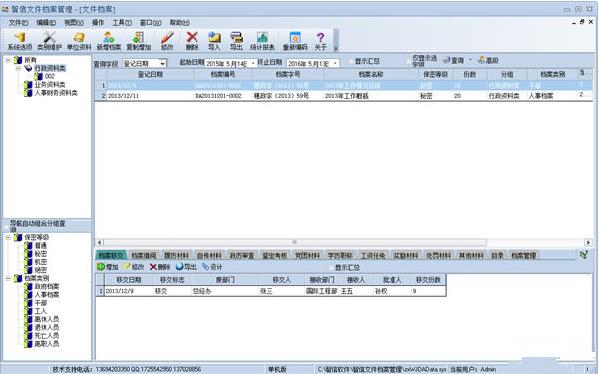Collapse 行政资料类 tree node
Image resolution: width=599 pixels, height=374 pixels.
18,68
